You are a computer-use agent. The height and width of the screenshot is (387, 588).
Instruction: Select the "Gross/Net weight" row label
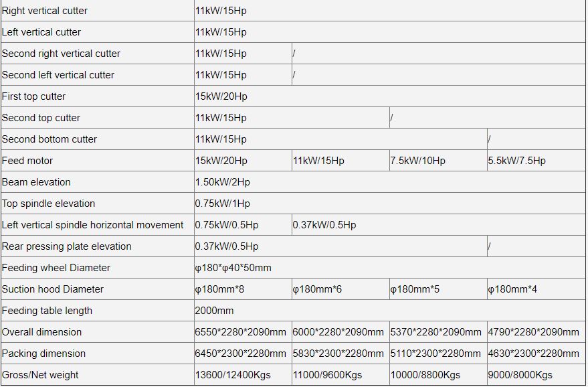(x=40, y=375)
